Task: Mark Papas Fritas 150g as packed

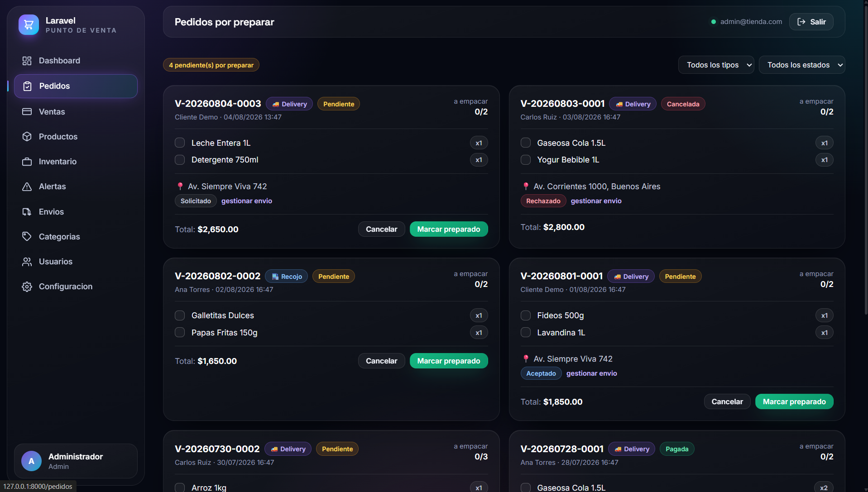Action: [x=180, y=332]
